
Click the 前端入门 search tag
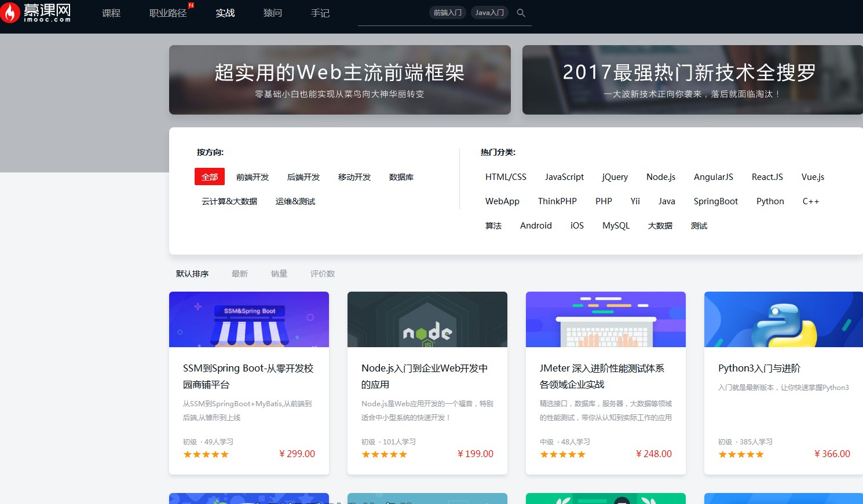click(x=447, y=12)
